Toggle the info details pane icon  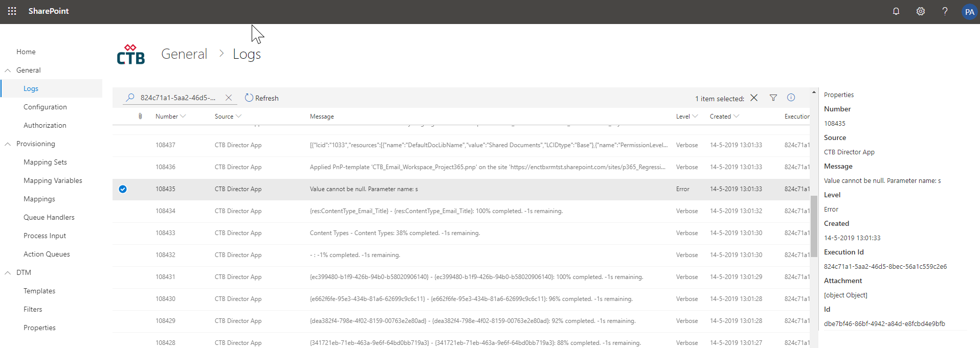click(x=791, y=98)
